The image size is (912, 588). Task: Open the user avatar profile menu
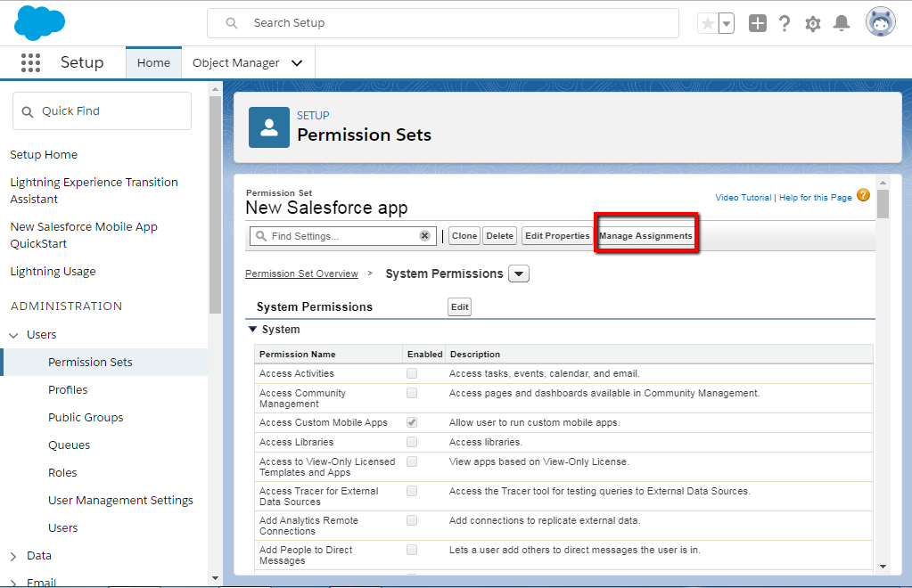tap(881, 23)
